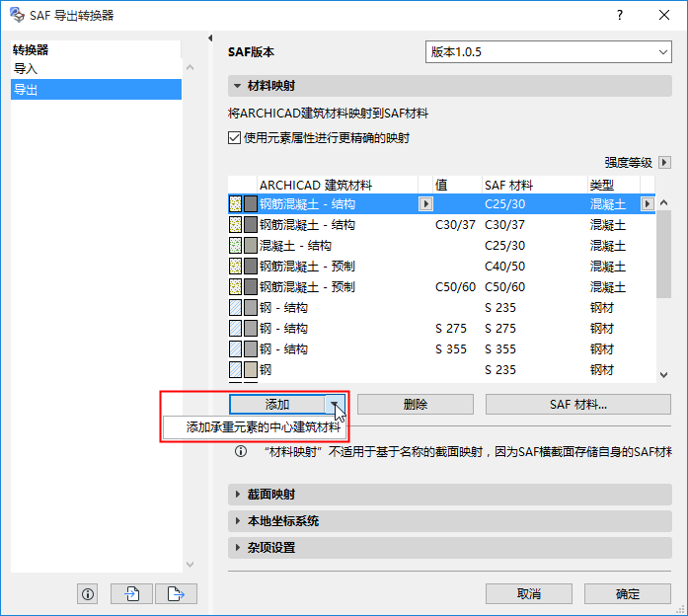The width and height of the screenshot is (688, 616).
Task: Click hatch icon of 混凝土 - 结构 row
Action: [236, 245]
